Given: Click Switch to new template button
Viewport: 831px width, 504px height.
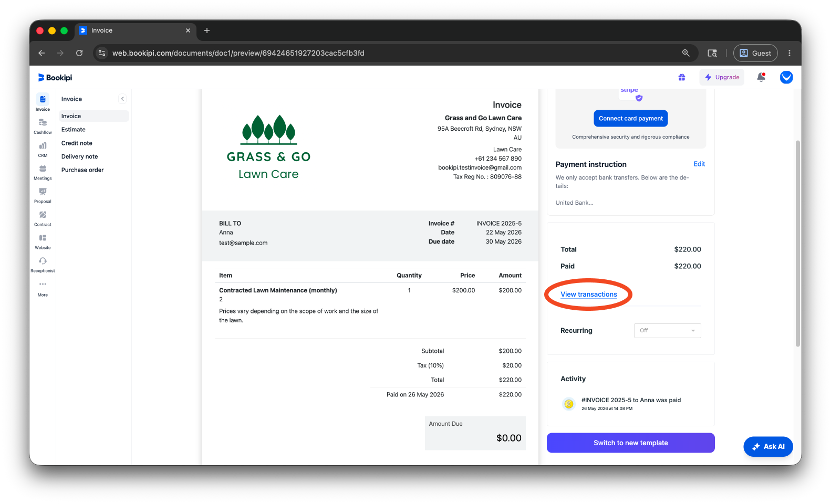Looking at the screenshot, I should (630, 443).
